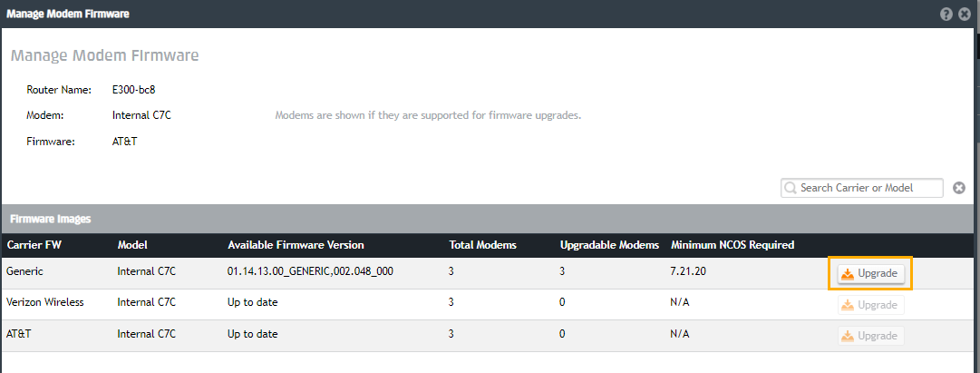Click Upgrade in the AT&T row
The width and height of the screenshot is (980, 373).
pyautogui.click(x=870, y=336)
